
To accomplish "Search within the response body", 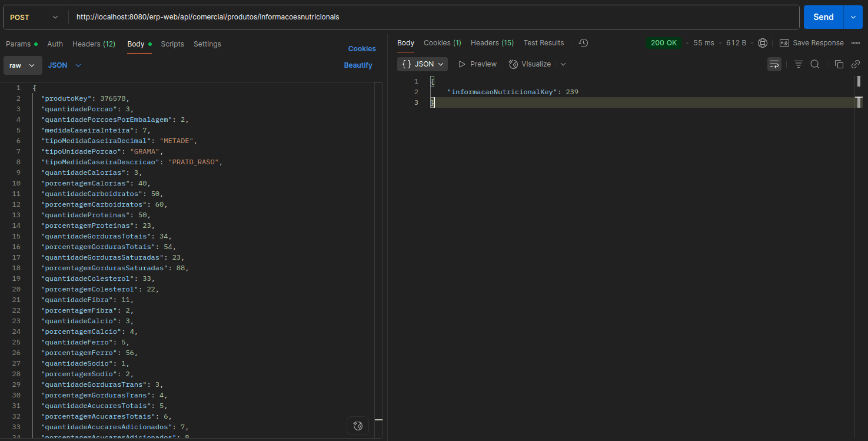I will 815,64.
